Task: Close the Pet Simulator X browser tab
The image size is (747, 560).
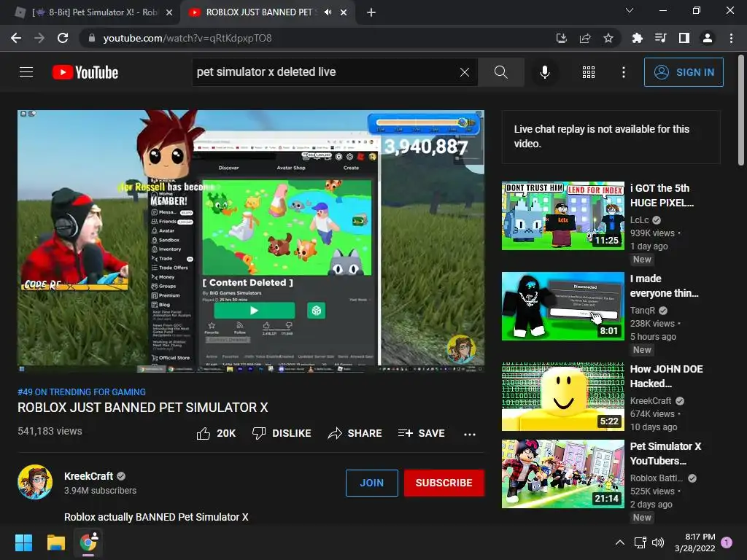Action: pos(169,12)
